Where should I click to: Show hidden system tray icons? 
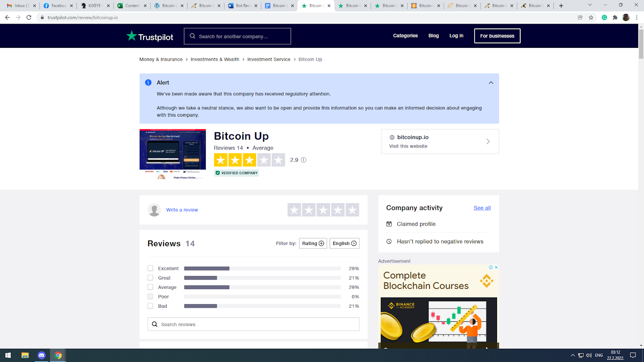coord(573,355)
